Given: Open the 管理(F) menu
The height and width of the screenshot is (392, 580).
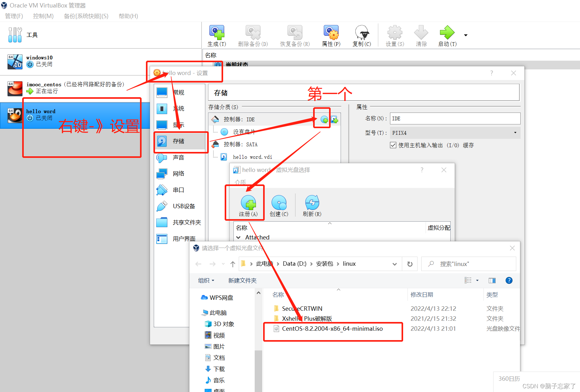Looking at the screenshot, I should point(14,16).
